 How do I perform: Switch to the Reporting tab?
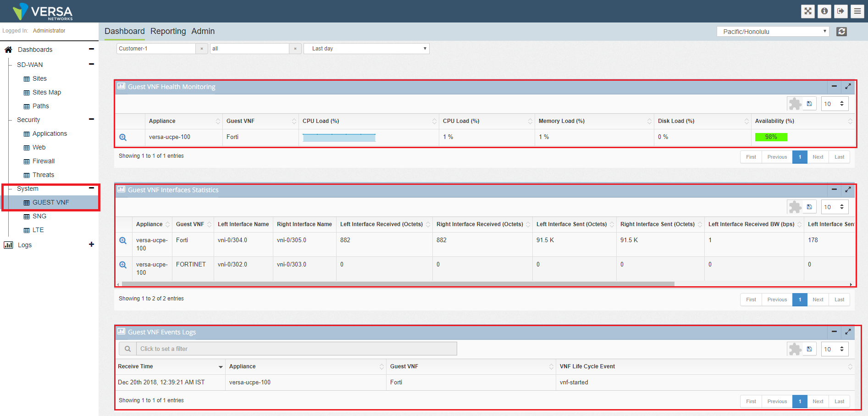click(168, 31)
